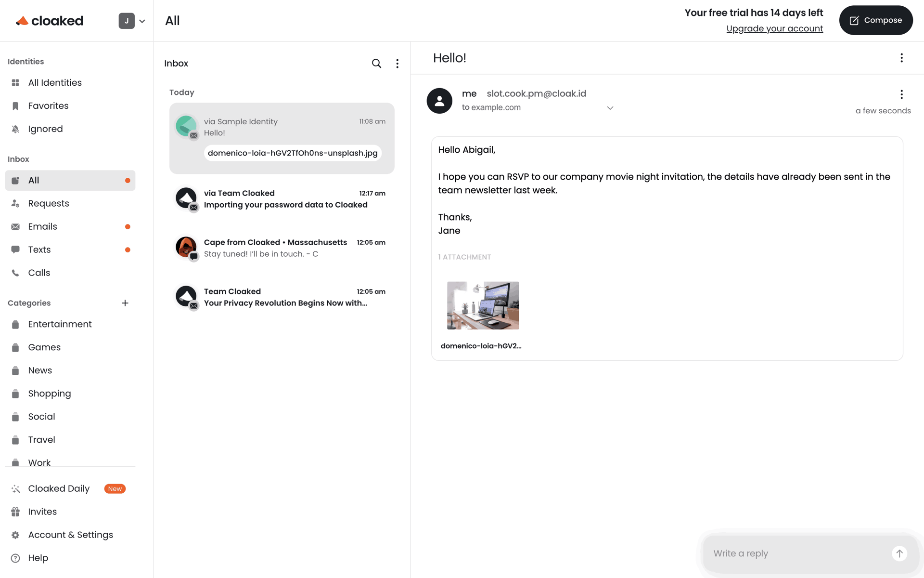The image size is (924, 578).
Task: Select the All inbox filter
Action: [x=70, y=181]
